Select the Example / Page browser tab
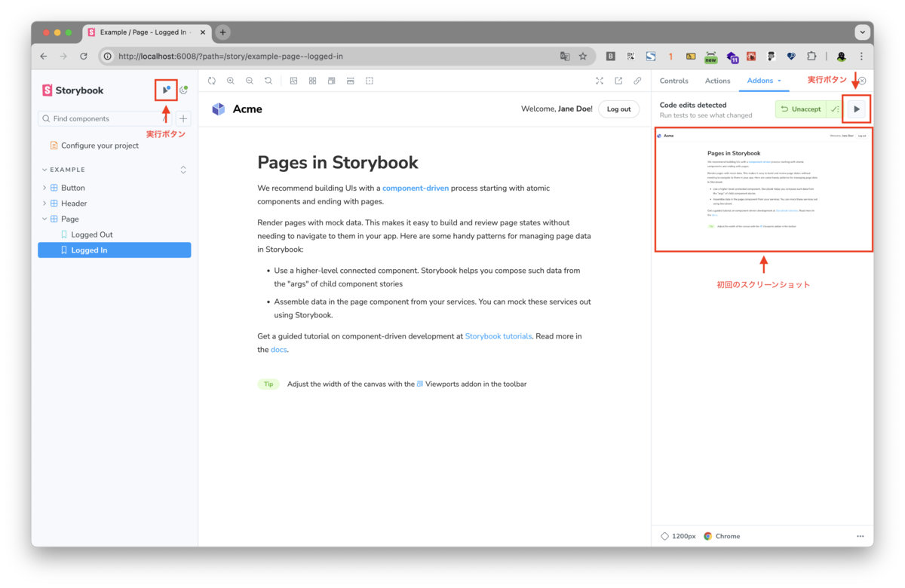The image size is (905, 588). pos(146,32)
